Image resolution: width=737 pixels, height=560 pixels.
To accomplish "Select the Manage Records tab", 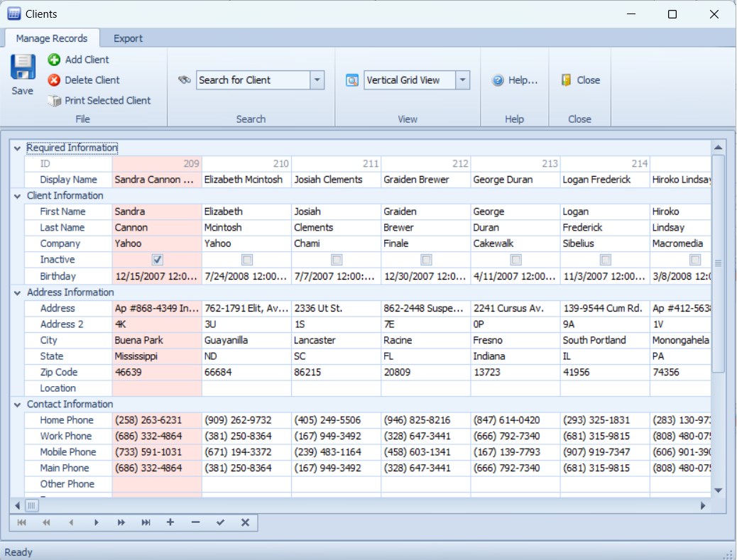I will 52,38.
